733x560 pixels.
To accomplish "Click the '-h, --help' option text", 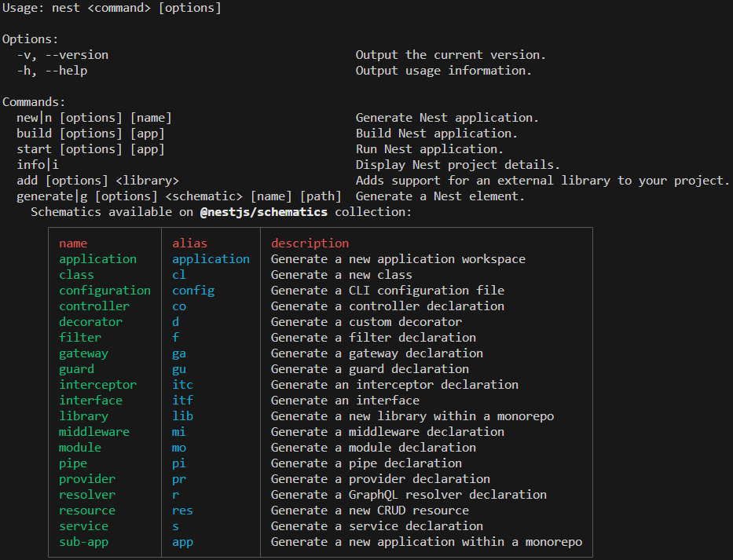I will coord(52,71).
